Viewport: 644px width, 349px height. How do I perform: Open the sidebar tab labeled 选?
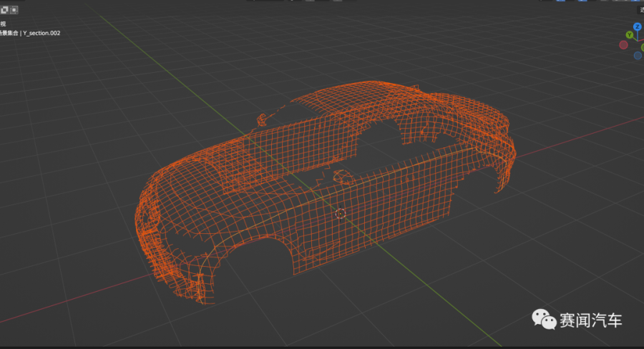point(640,10)
